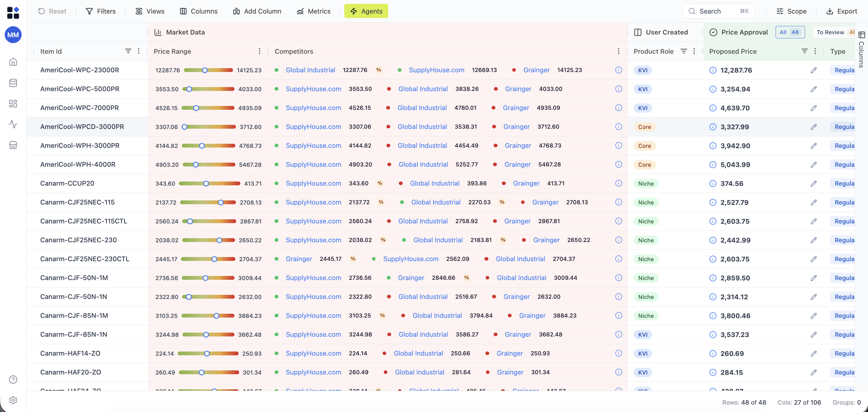The image size is (868, 412).
Task: Open the database icon in sidebar
Action: [x=13, y=83]
